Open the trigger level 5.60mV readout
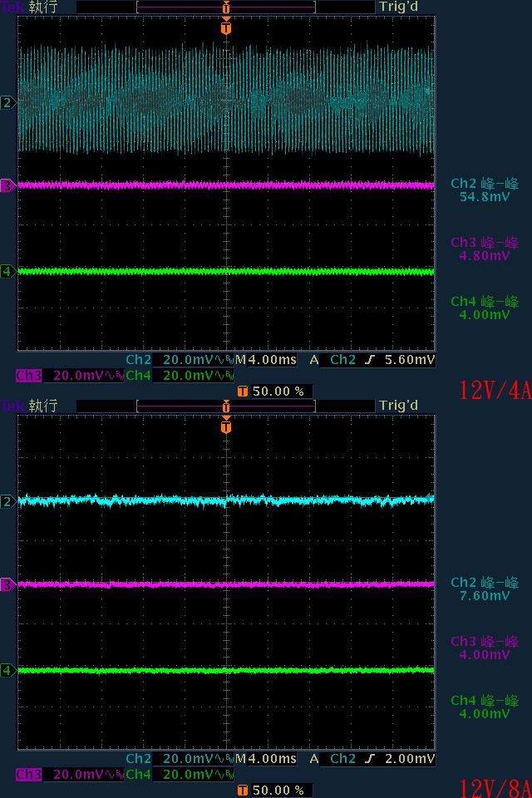Viewport: 532px width, 798px height. coord(413,360)
